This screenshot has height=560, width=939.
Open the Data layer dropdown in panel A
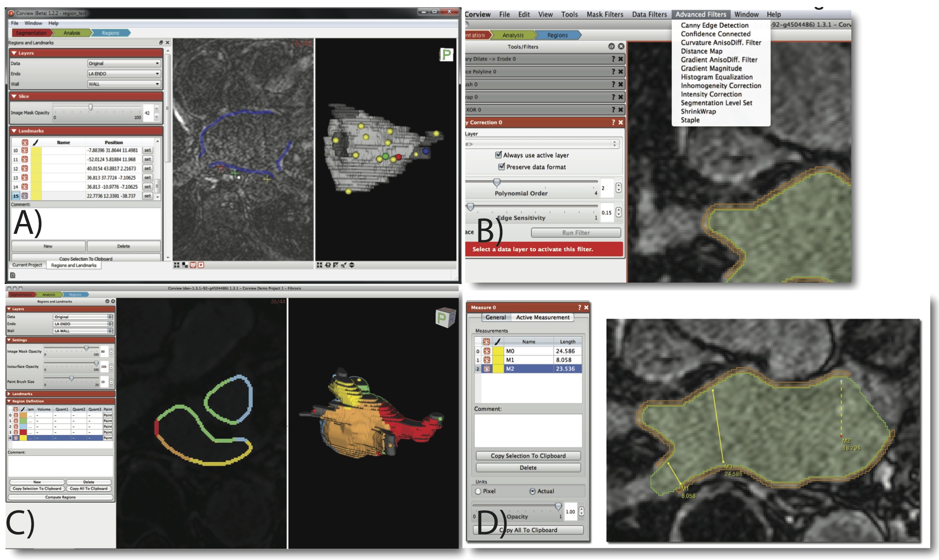pos(124,63)
